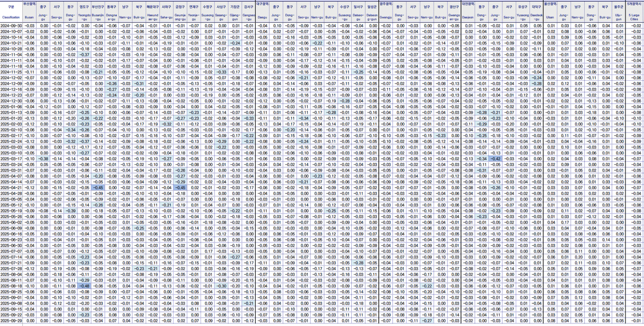Click the 2024-09-30 date row label
This screenshot has height=326, width=644.
point(11,26)
